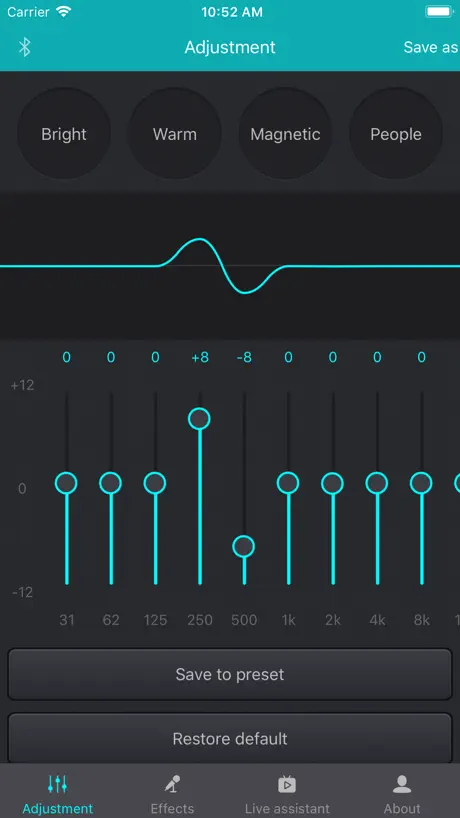
Task: Tap Save to preset button
Action: tap(230, 674)
